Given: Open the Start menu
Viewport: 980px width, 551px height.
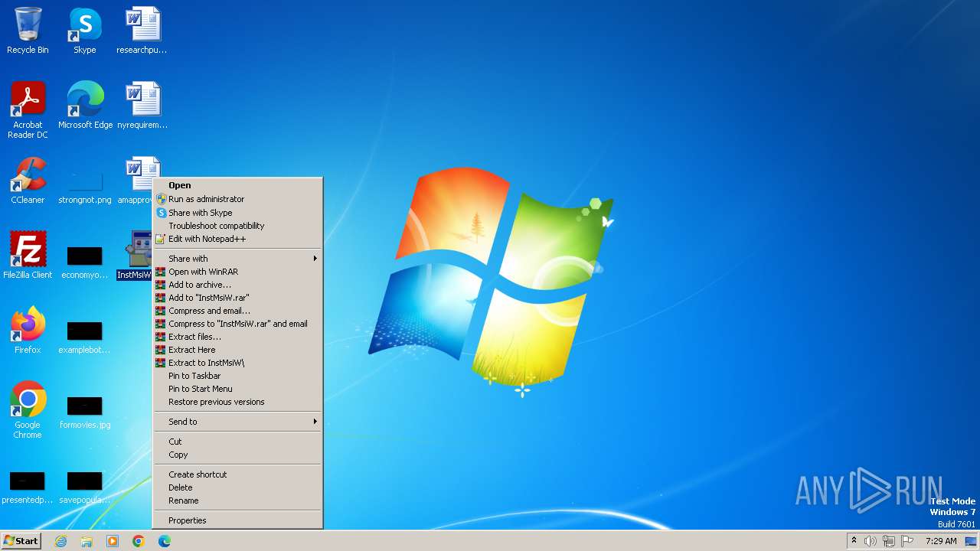Looking at the screenshot, I should [21, 541].
